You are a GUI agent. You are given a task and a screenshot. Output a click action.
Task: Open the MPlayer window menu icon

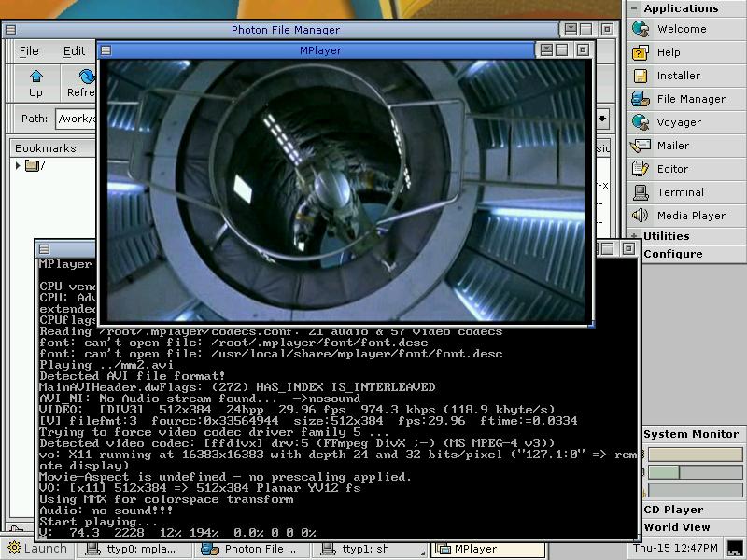point(106,50)
